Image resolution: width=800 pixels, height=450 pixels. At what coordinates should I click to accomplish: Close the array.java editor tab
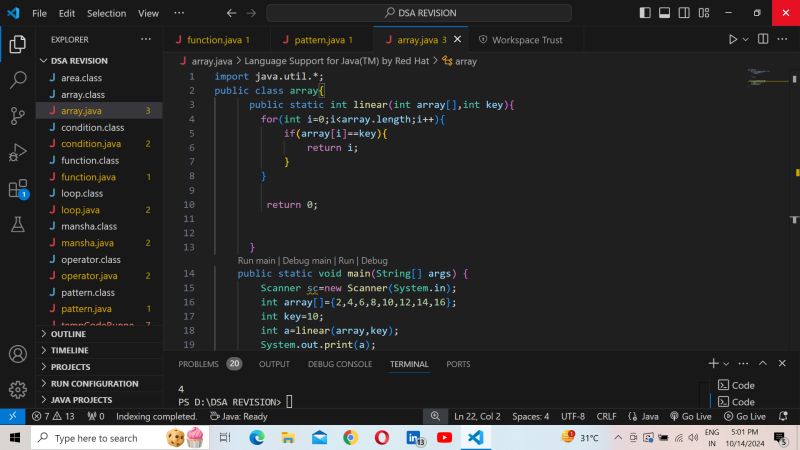click(458, 39)
